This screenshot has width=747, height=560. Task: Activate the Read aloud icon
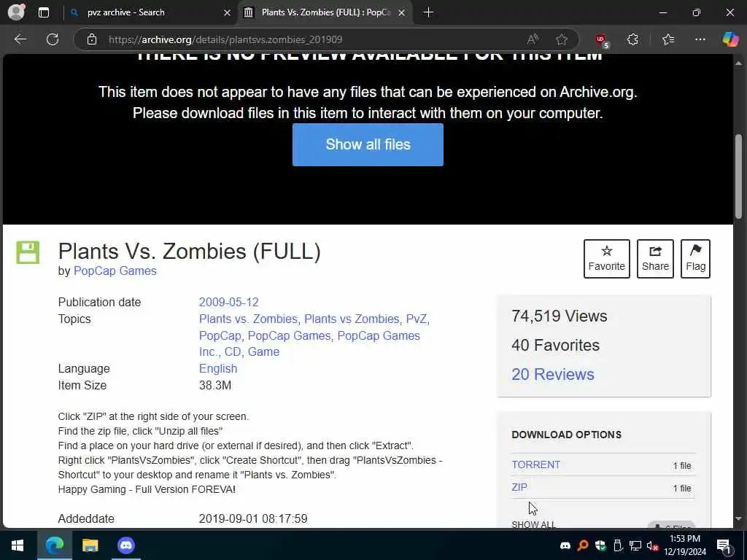click(533, 39)
